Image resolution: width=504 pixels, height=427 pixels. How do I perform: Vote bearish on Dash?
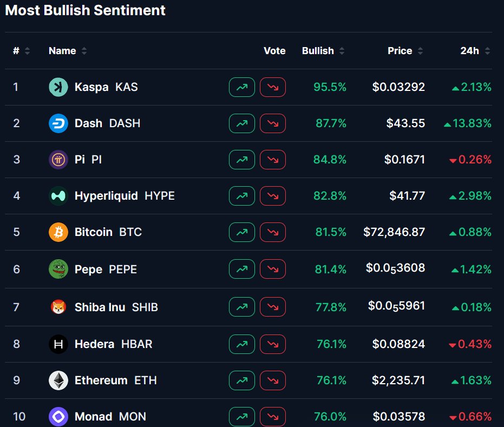pyautogui.click(x=273, y=123)
